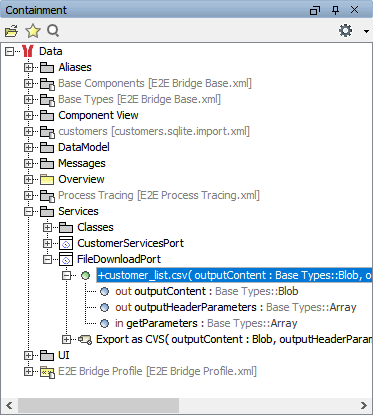Expand the Classes node
The width and height of the screenshot is (373, 415).
point(47,227)
